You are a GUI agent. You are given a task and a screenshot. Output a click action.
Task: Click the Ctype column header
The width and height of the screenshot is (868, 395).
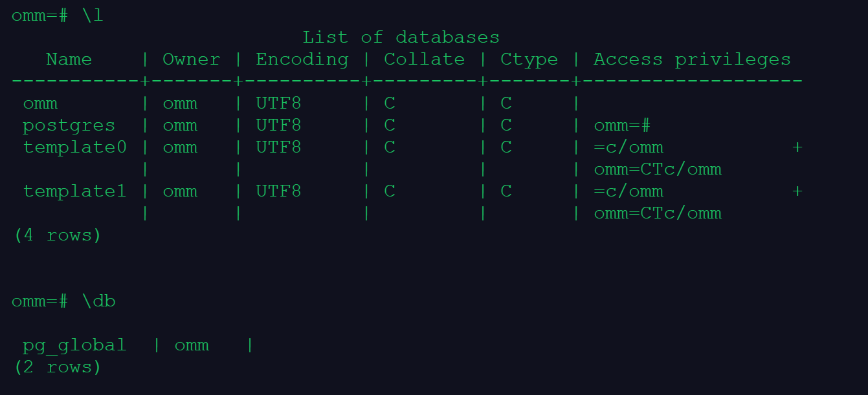coord(529,59)
